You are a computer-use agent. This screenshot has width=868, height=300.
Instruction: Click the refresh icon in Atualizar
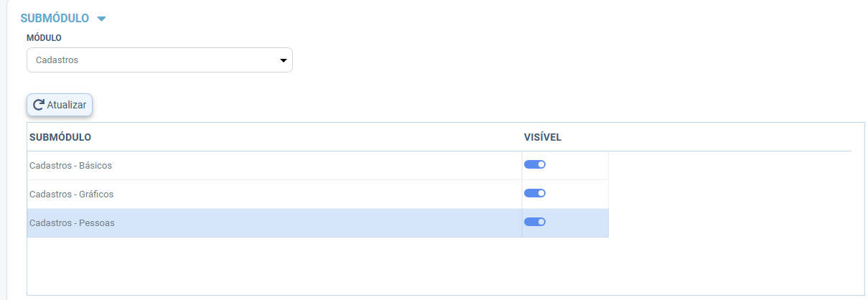[39, 105]
